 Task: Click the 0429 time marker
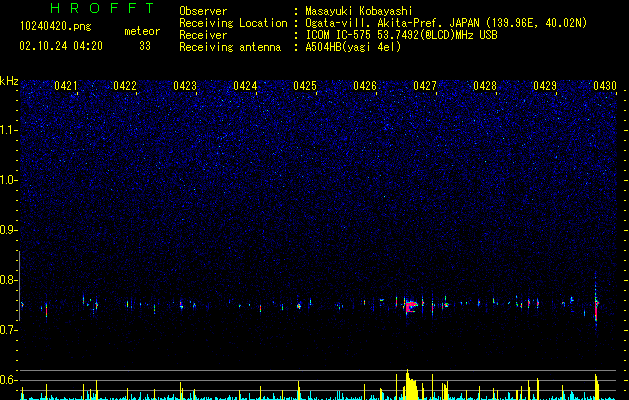(x=545, y=86)
